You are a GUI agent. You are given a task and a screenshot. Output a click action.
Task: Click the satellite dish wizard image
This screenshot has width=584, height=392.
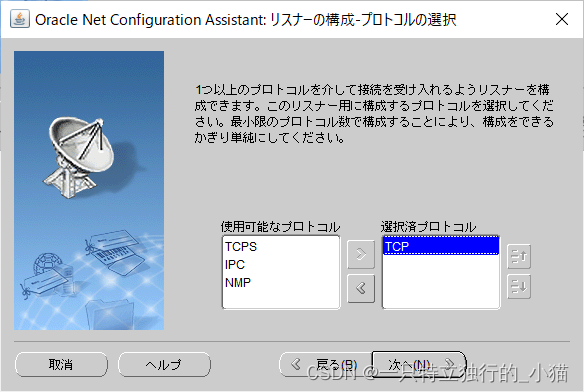(89, 190)
